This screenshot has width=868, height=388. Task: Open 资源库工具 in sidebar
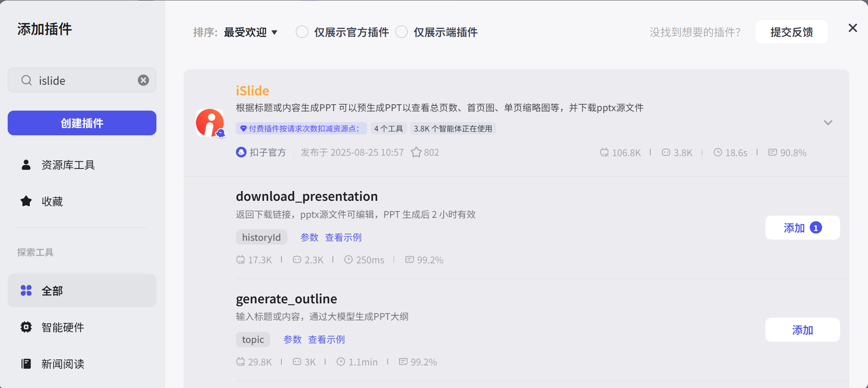(x=68, y=165)
